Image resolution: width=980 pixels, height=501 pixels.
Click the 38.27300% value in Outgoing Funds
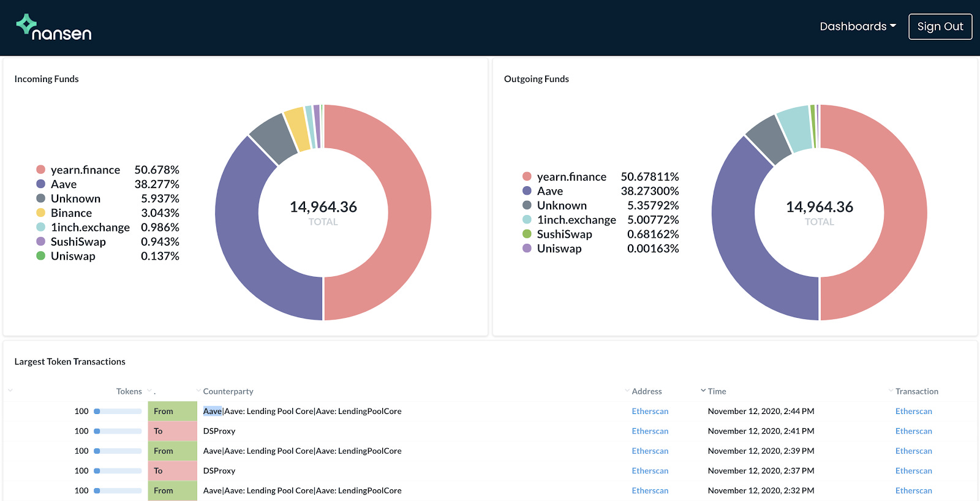[x=650, y=191]
